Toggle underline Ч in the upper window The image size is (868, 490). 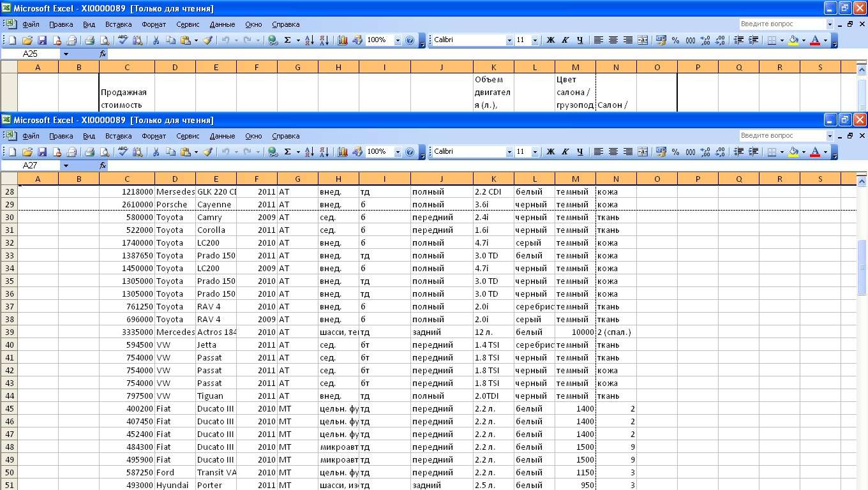click(580, 40)
